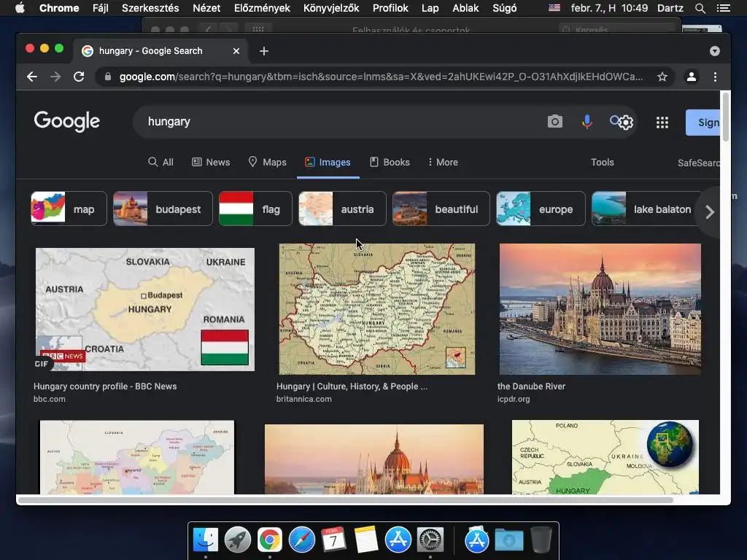Open the SafeSearch setting
747x560 pixels.
(x=698, y=163)
